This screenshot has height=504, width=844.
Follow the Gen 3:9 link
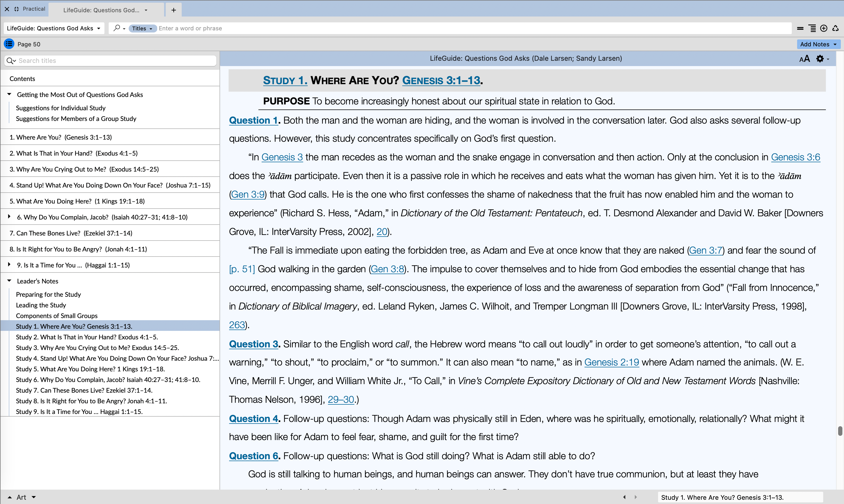[248, 195]
